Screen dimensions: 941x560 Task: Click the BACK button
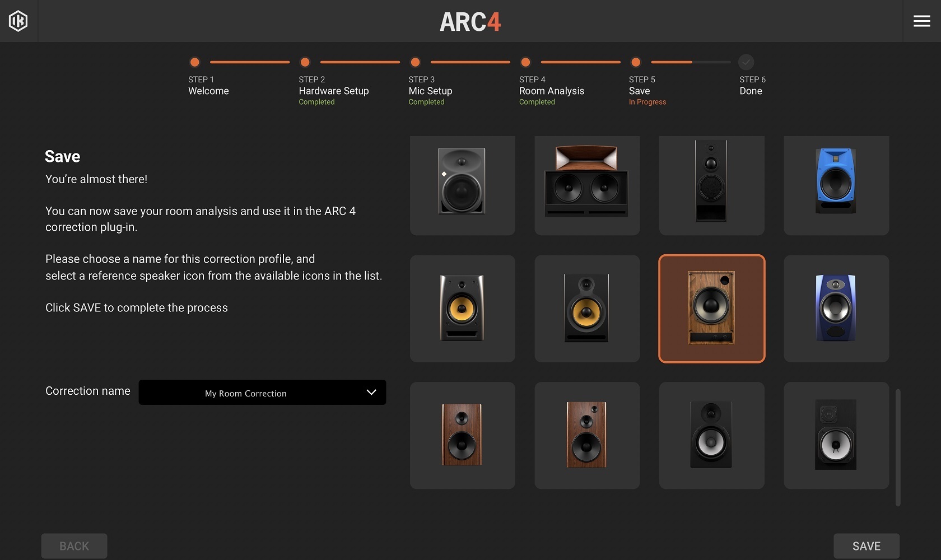point(74,546)
